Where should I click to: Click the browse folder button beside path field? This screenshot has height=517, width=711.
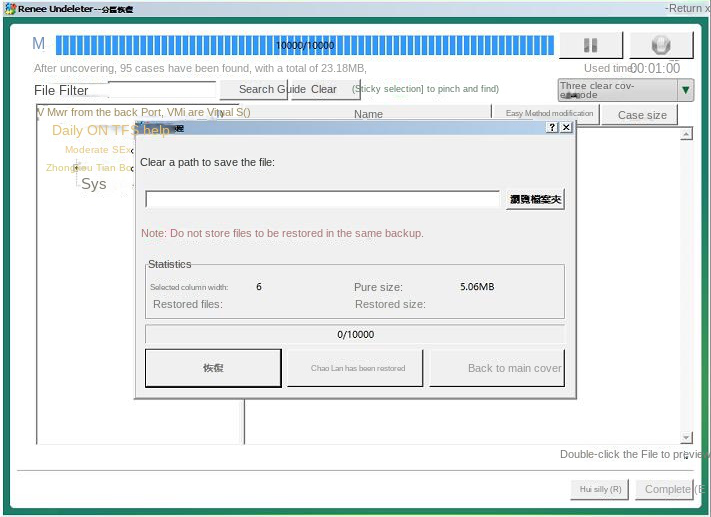535,199
